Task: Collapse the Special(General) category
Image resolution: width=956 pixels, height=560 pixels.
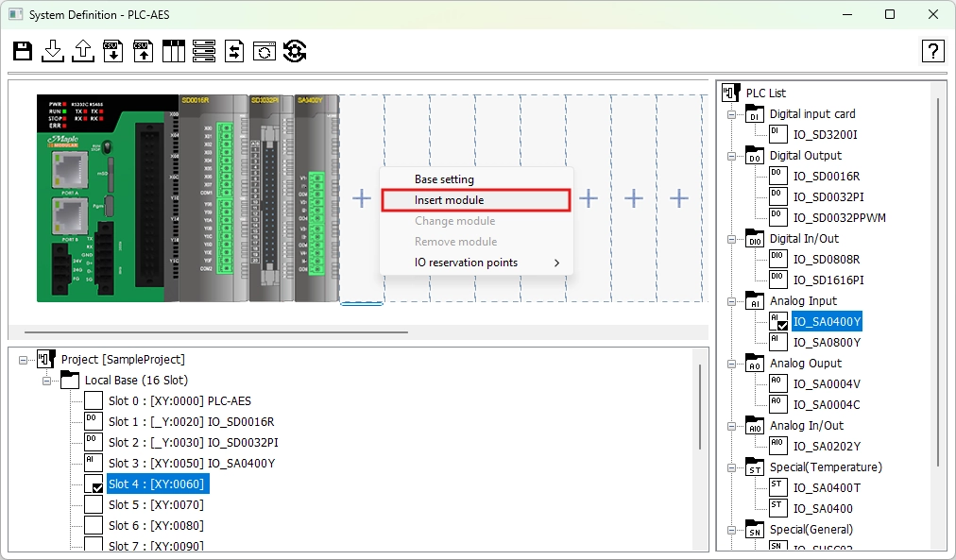Action: tap(731, 530)
